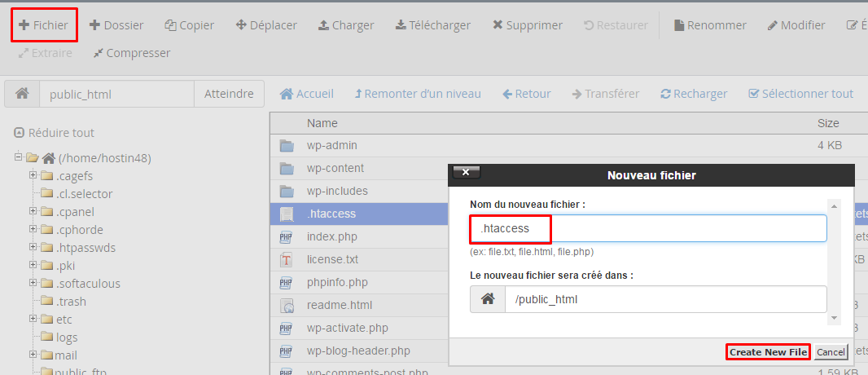The height and width of the screenshot is (375, 868).
Task: Select the wp-blog-header.php file row
Action: pos(359,351)
